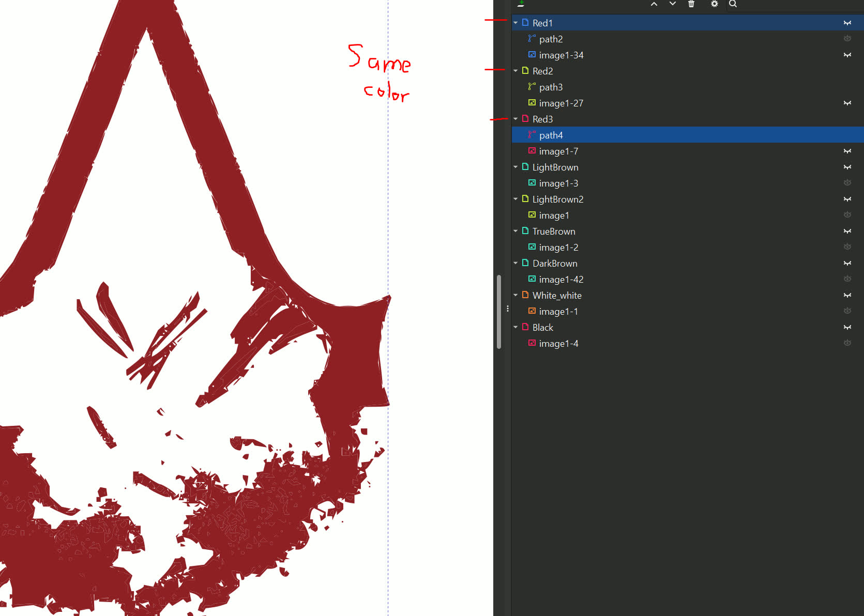Collapse the White_white layer tree

[x=516, y=295]
